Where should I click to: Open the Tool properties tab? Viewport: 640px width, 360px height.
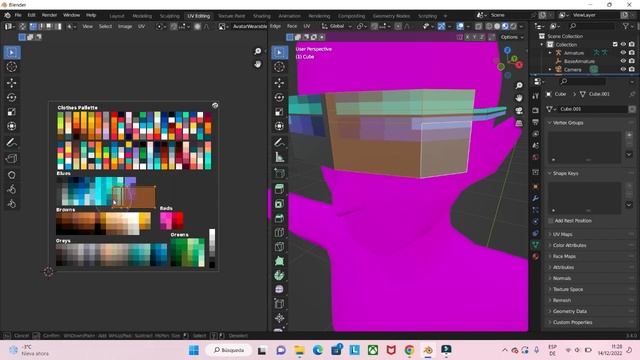[536, 96]
